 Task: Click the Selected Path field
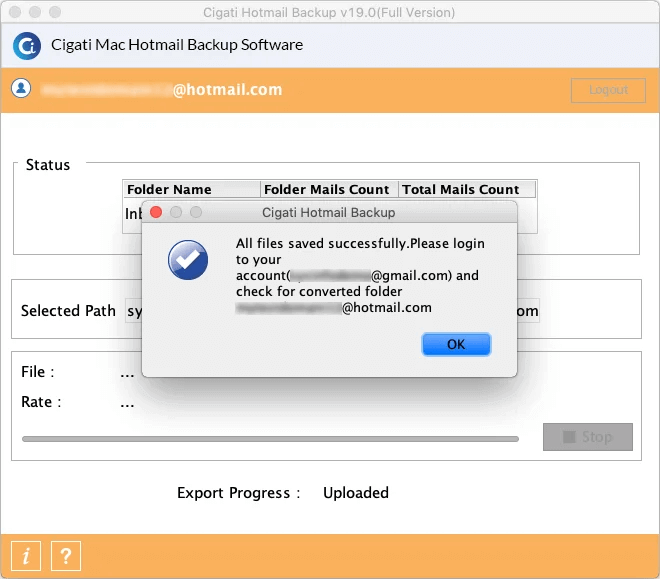tap(332, 311)
